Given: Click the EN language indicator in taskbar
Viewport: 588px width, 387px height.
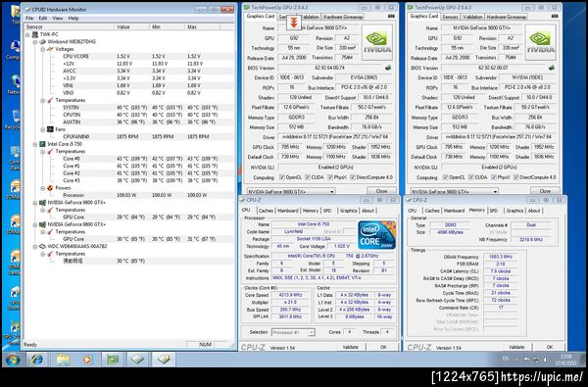Looking at the screenshot, I should point(505,359).
